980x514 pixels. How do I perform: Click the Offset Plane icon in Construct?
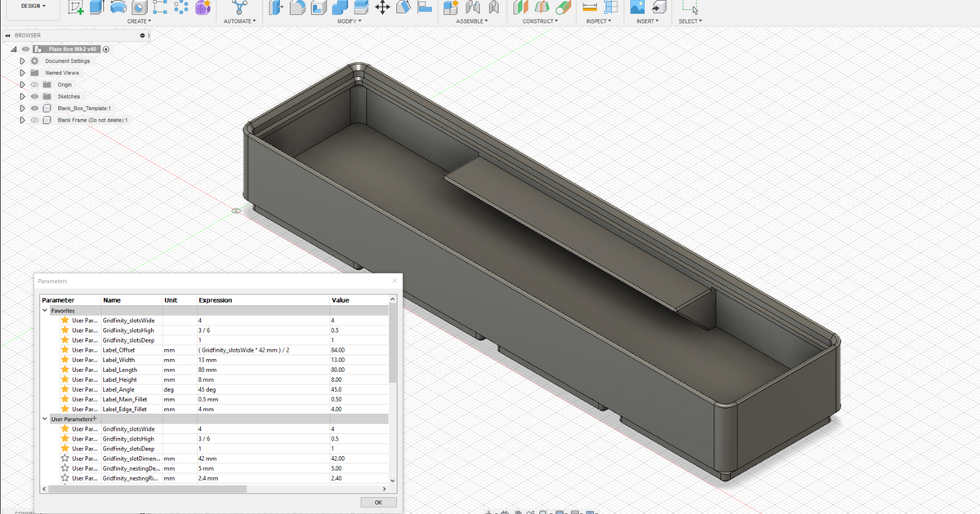521,7
